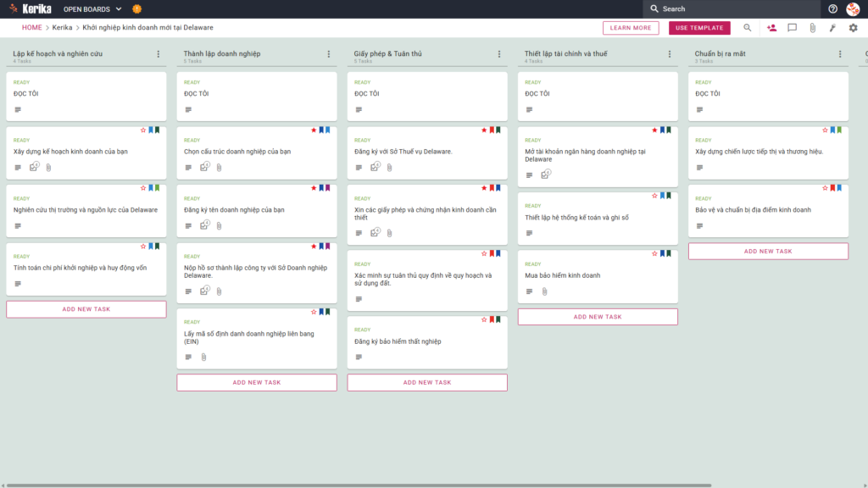Add new task in Giấy phép & Tuân thủ column

[x=427, y=382]
